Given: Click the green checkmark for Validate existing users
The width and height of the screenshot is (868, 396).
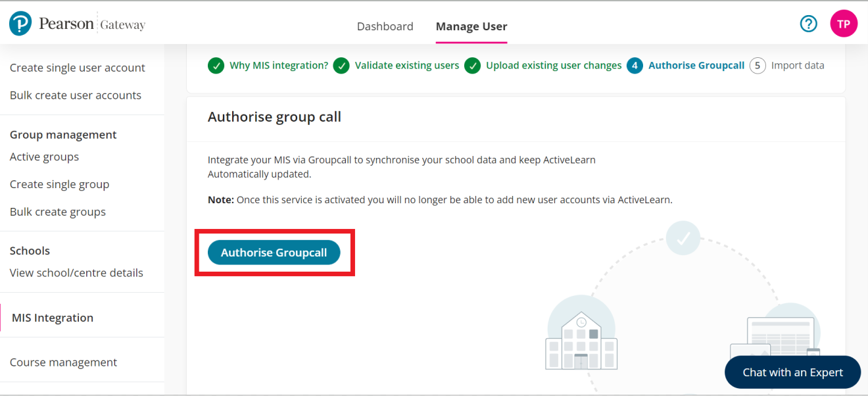Looking at the screenshot, I should click(341, 66).
